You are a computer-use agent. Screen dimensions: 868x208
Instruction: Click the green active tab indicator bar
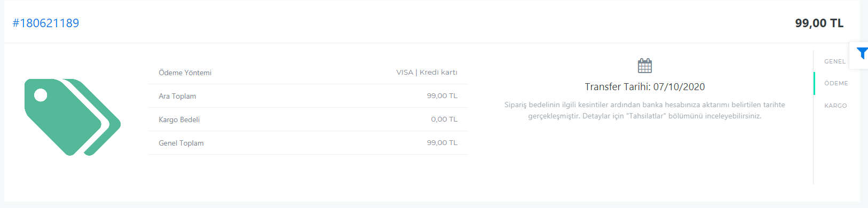point(814,83)
